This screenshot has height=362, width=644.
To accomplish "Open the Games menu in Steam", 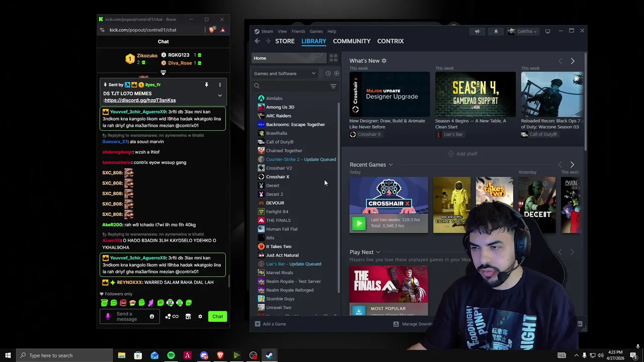I will coord(316,31).
